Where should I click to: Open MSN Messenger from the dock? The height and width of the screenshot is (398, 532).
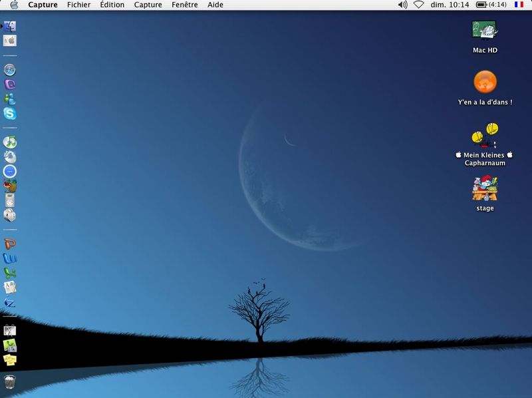[x=10, y=99]
